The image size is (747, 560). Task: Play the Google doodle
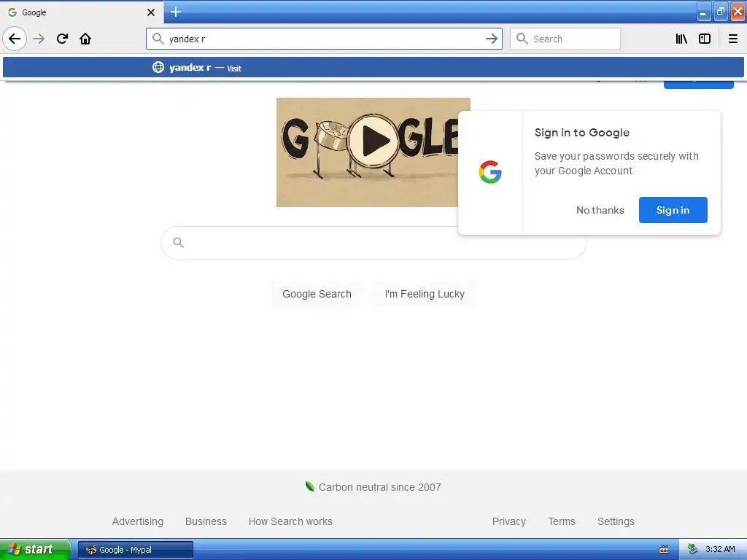(373, 141)
